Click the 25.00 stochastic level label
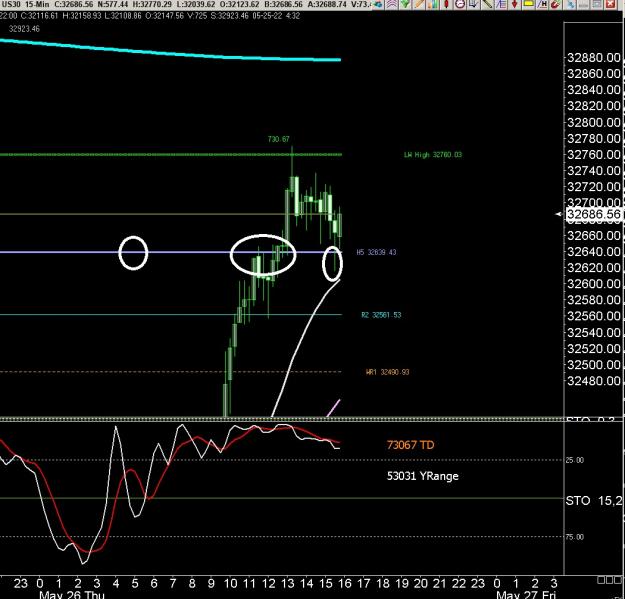Viewport: 625px width, 599px height. [x=574, y=460]
